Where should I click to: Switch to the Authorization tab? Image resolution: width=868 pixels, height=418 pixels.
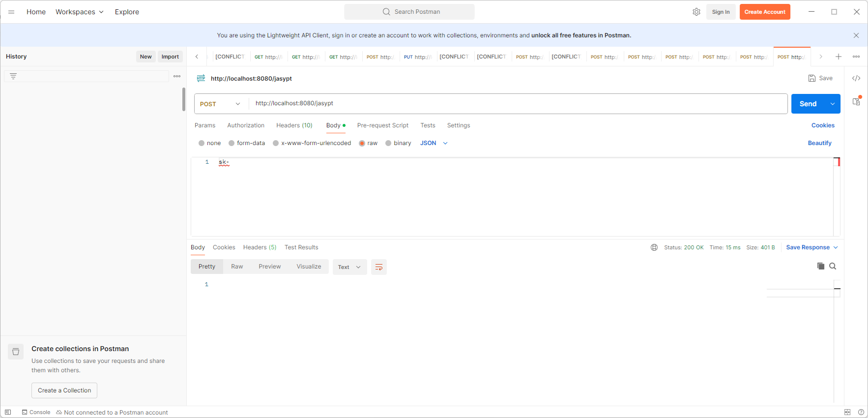(246, 125)
